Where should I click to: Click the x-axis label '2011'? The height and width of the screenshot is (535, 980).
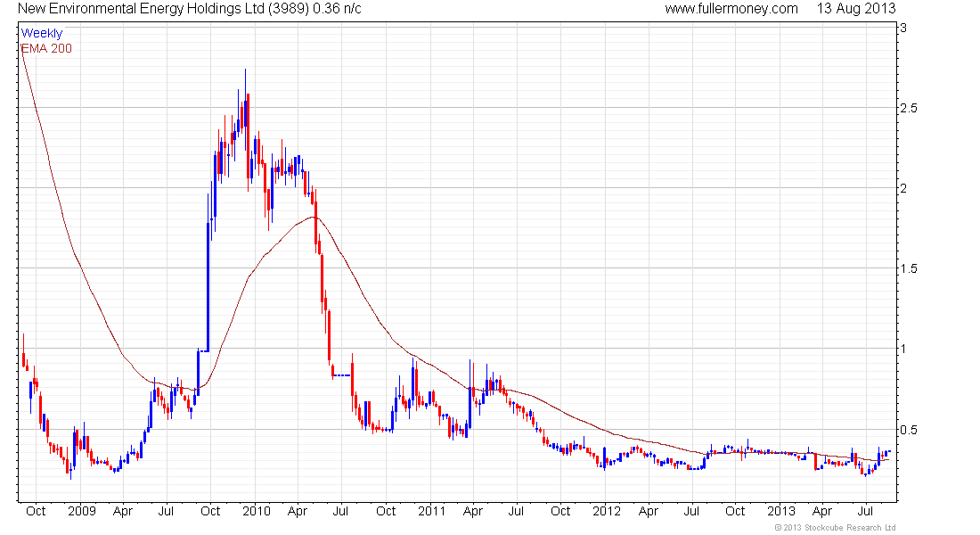431,511
